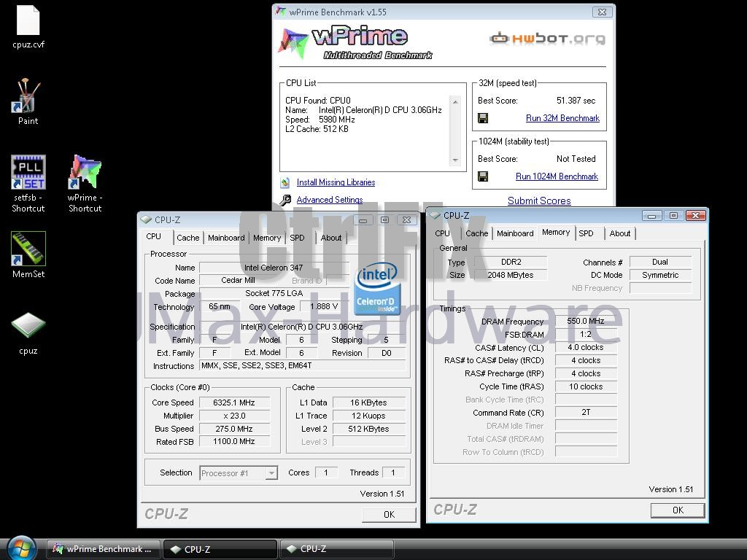Click the Intel Celeron D logo
747x560 pixels.
point(376,289)
